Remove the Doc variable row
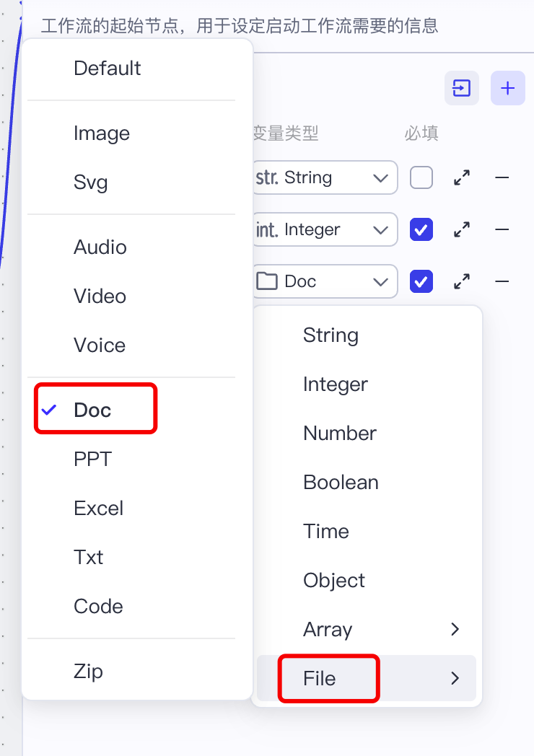 coord(502,281)
